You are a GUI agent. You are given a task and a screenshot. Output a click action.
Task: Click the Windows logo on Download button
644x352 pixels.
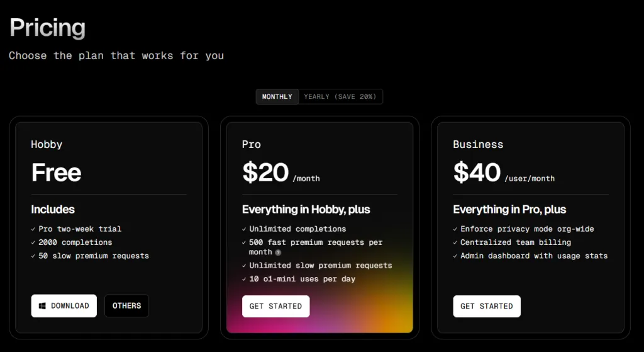tap(42, 306)
